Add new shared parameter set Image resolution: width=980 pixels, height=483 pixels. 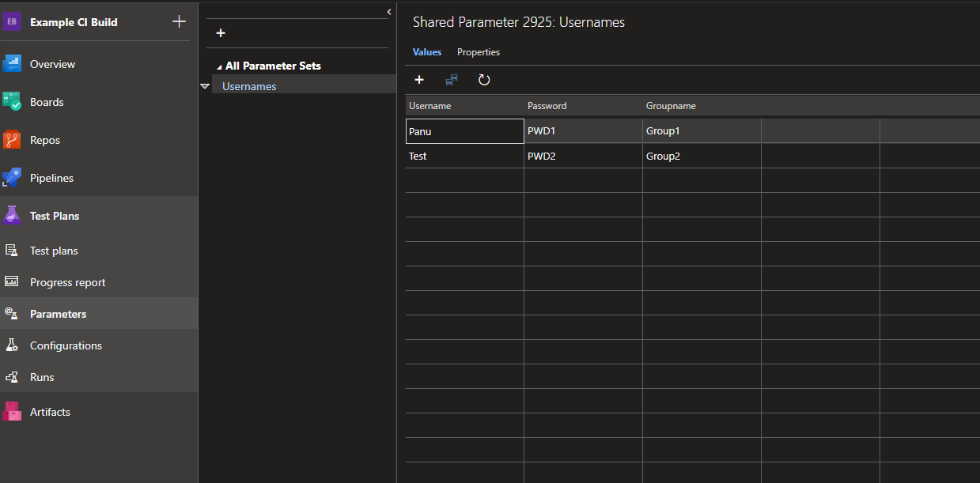[x=221, y=33]
